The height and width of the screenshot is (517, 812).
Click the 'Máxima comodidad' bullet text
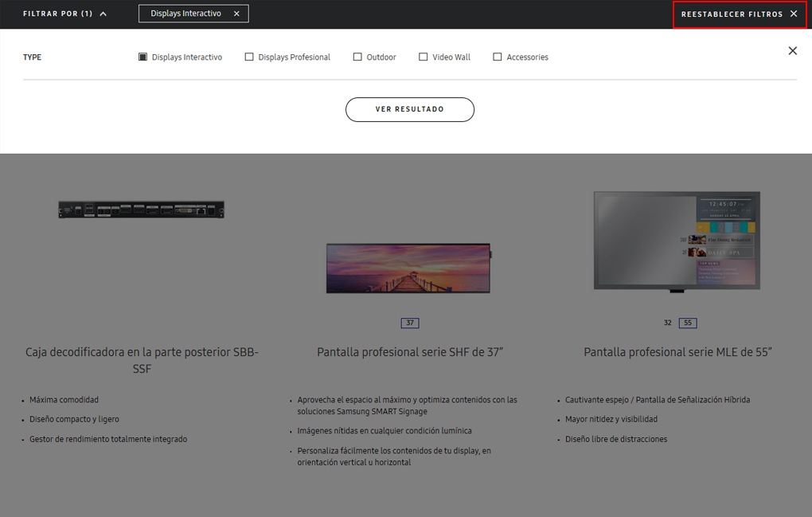click(64, 400)
